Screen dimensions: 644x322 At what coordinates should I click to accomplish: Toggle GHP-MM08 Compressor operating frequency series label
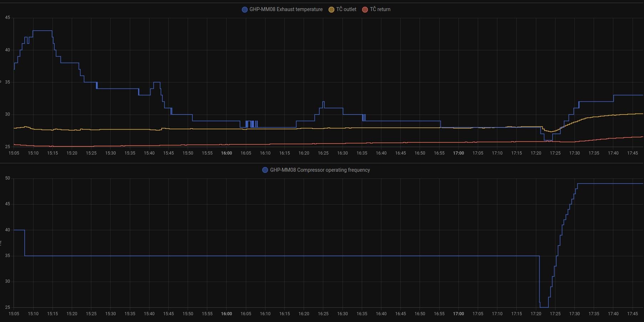320,170
